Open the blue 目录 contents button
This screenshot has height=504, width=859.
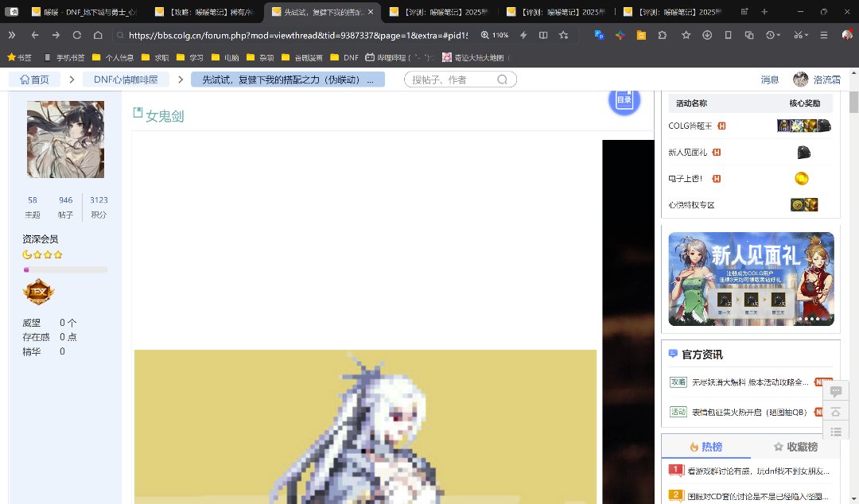(624, 99)
